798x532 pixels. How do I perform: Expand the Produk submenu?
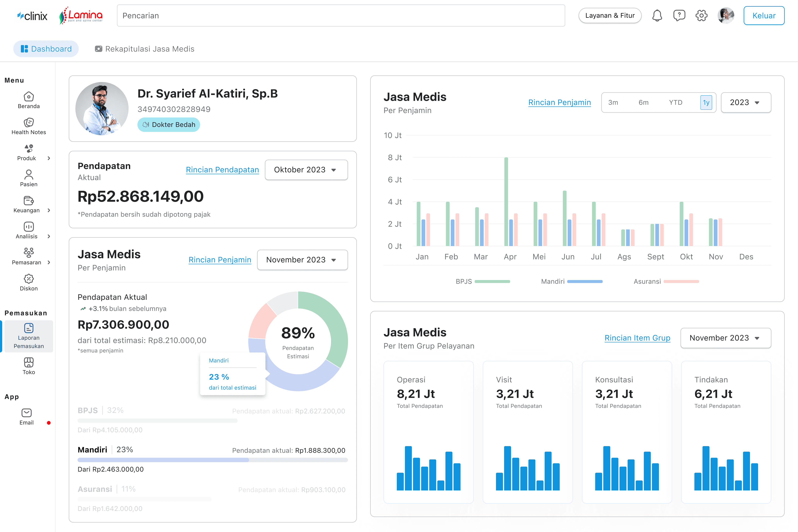(28, 152)
